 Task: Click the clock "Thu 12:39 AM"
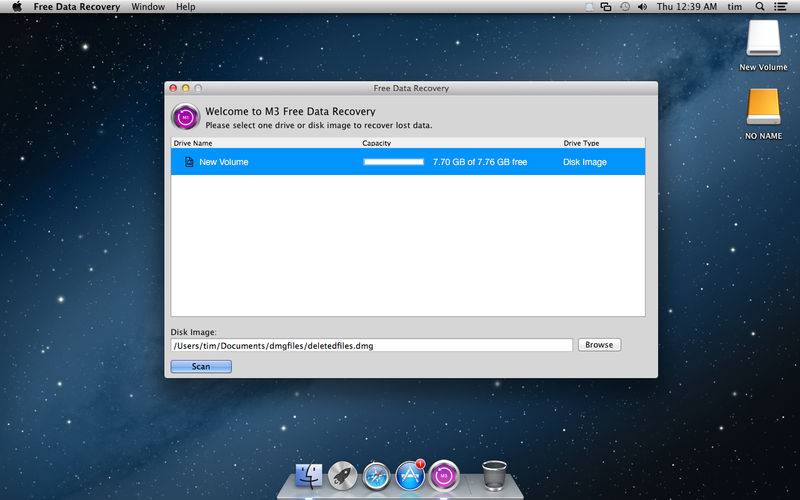pos(687,7)
